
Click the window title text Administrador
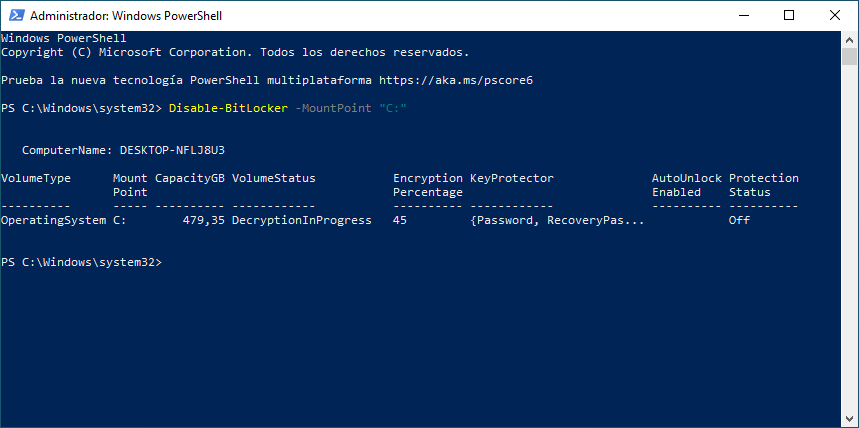(68, 16)
